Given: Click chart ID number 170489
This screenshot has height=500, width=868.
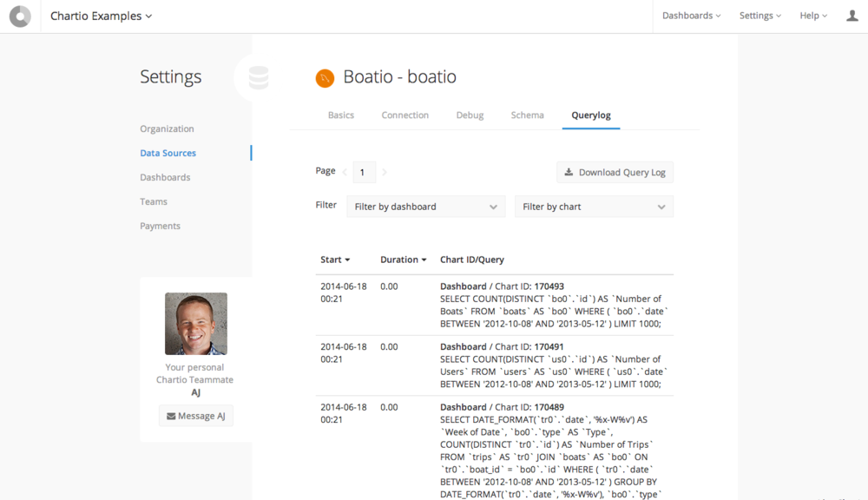Looking at the screenshot, I should [x=549, y=407].
